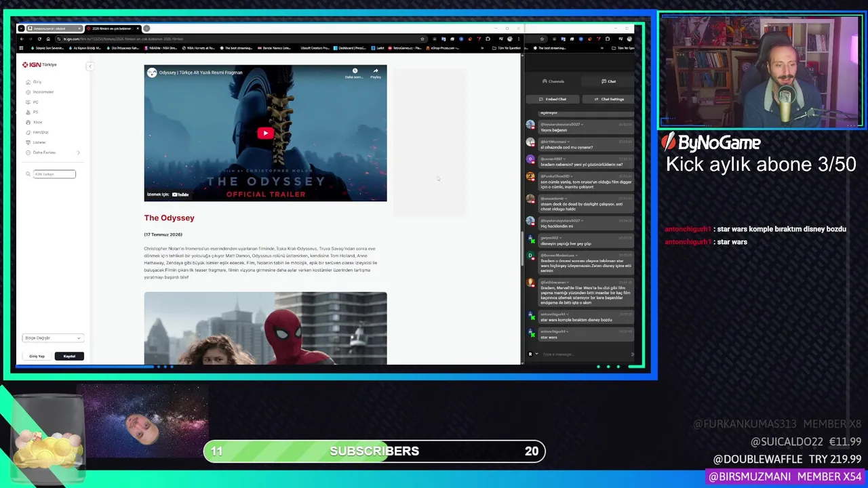Open the Film/Dizi icon in sidebar
The height and width of the screenshot is (488, 868).
pyautogui.click(x=28, y=132)
